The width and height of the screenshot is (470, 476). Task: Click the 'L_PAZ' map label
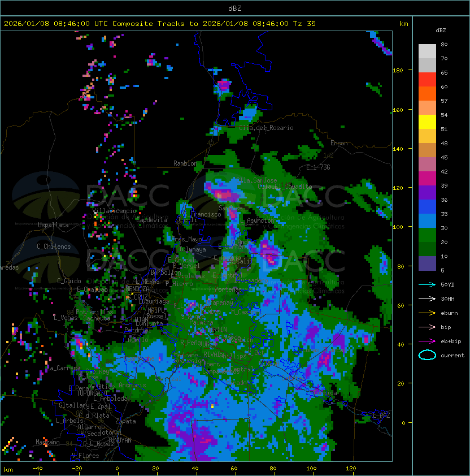click(381, 416)
